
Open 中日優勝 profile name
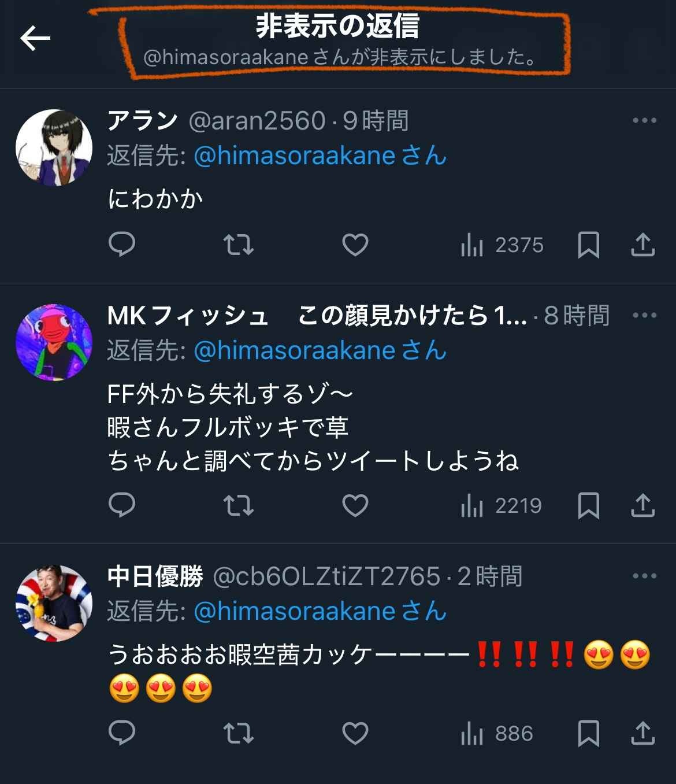click(155, 576)
